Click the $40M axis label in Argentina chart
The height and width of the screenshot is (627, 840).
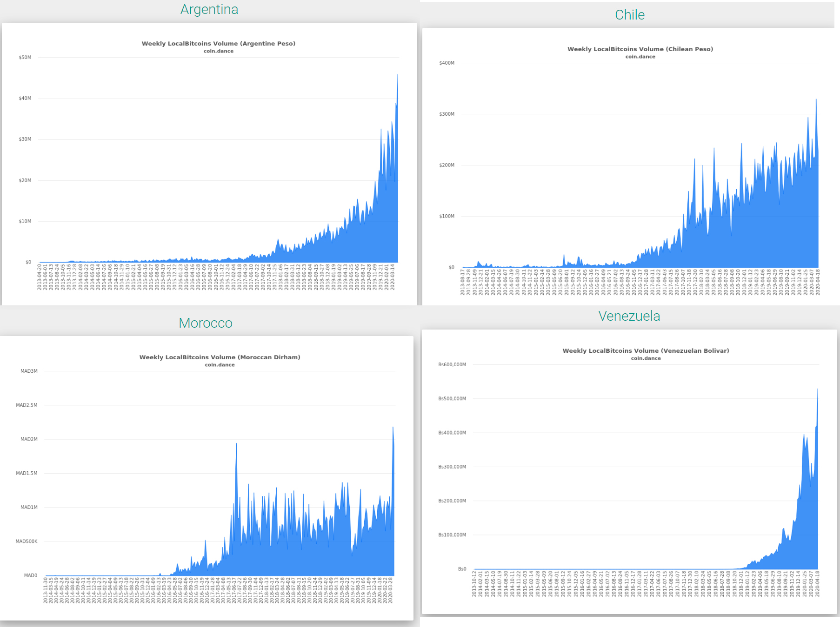tap(25, 99)
